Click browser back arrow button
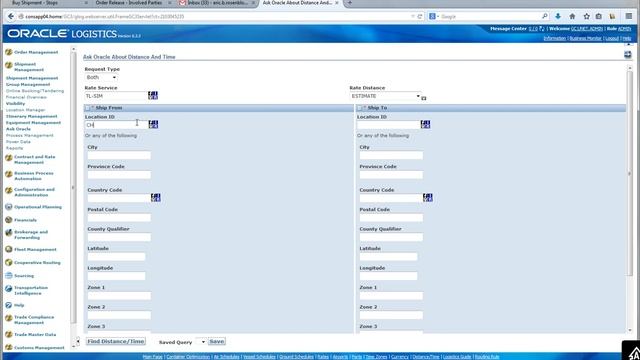 [x=11, y=16]
